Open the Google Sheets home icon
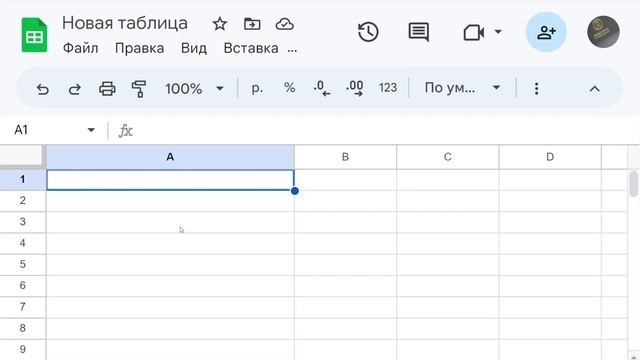Screen dimensions: 640x360 pos(34,36)
